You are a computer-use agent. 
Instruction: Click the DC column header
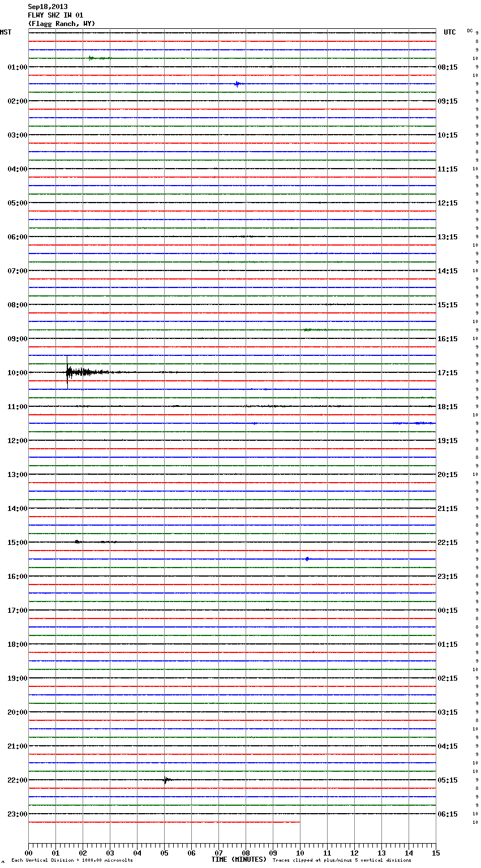tap(470, 31)
